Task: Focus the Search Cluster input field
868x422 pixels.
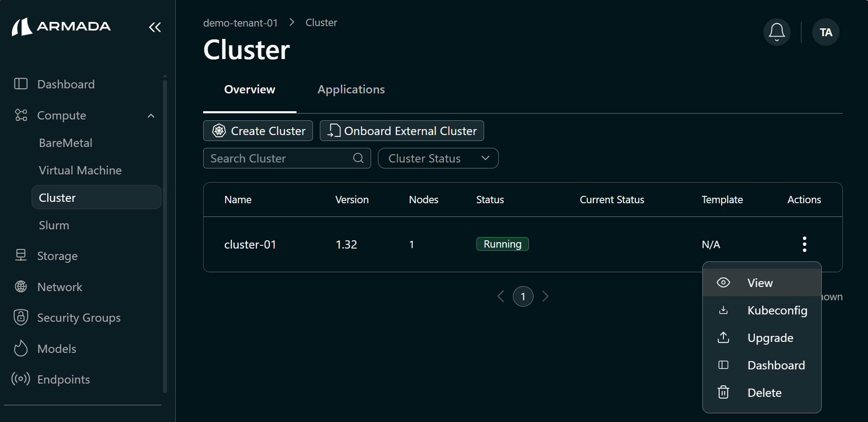Action: pyautogui.click(x=279, y=158)
